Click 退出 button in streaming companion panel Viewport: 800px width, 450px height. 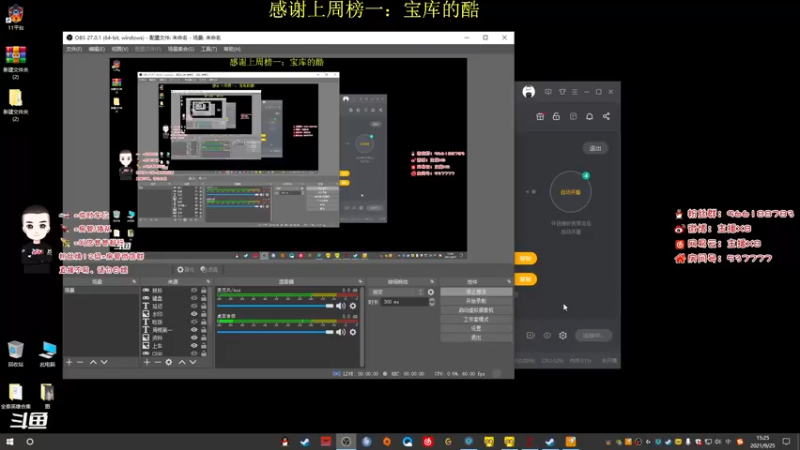click(x=595, y=148)
